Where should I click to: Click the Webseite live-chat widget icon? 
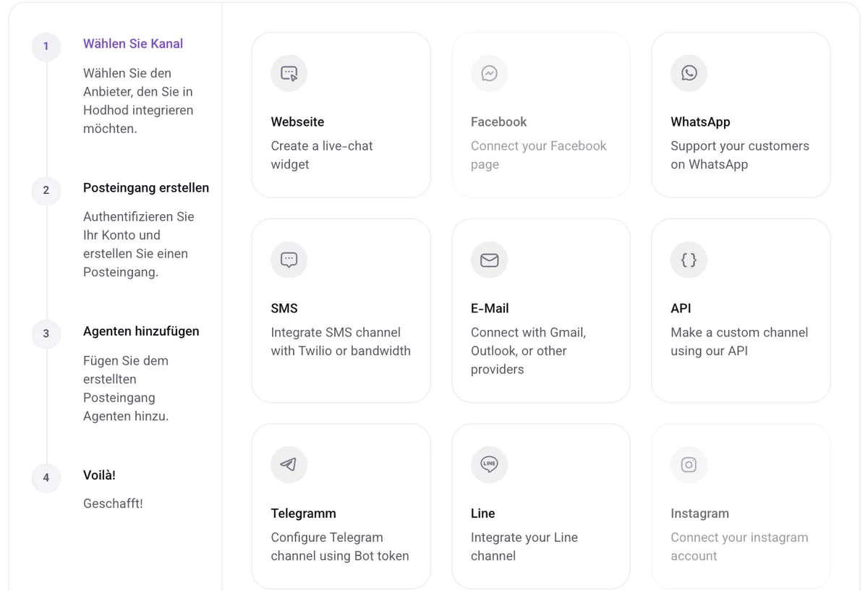[289, 73]
